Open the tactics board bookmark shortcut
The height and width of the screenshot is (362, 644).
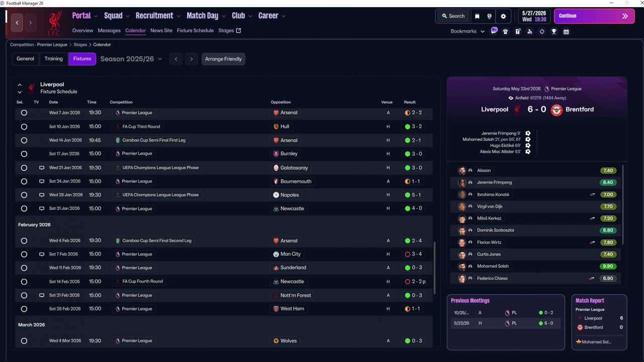[x=518, y=31]
